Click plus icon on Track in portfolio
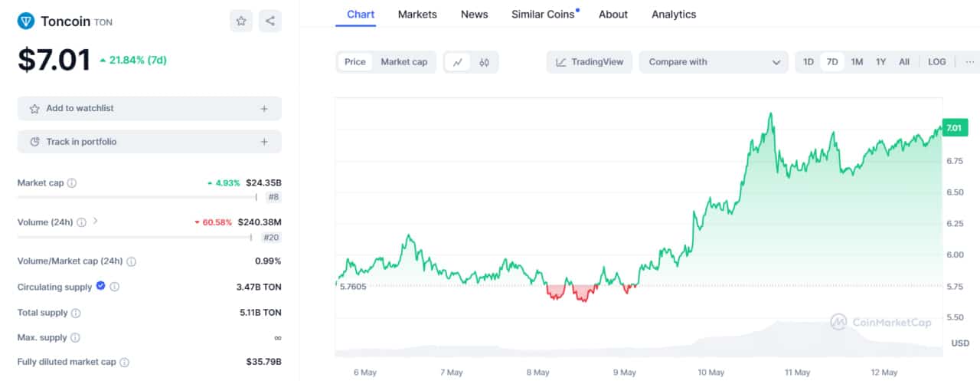 (264, 142)
